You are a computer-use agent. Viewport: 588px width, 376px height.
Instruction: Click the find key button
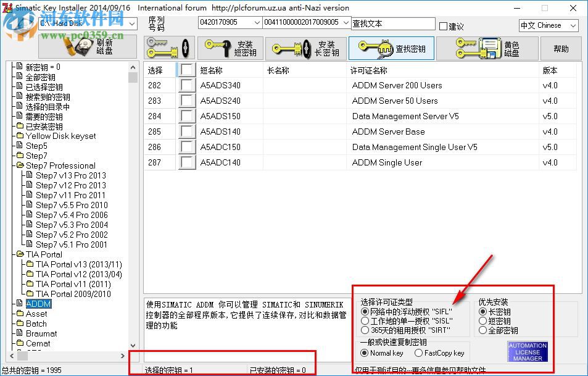pos(392,48)
